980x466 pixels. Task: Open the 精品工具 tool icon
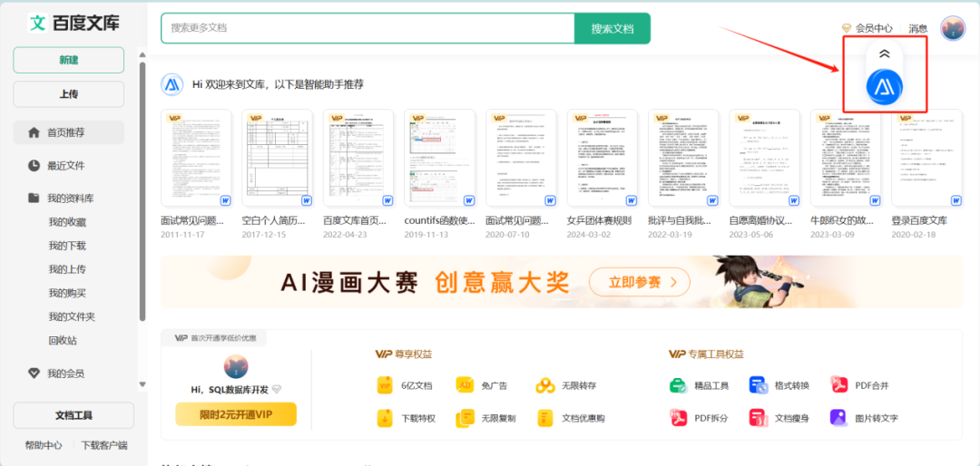point(678,384)
